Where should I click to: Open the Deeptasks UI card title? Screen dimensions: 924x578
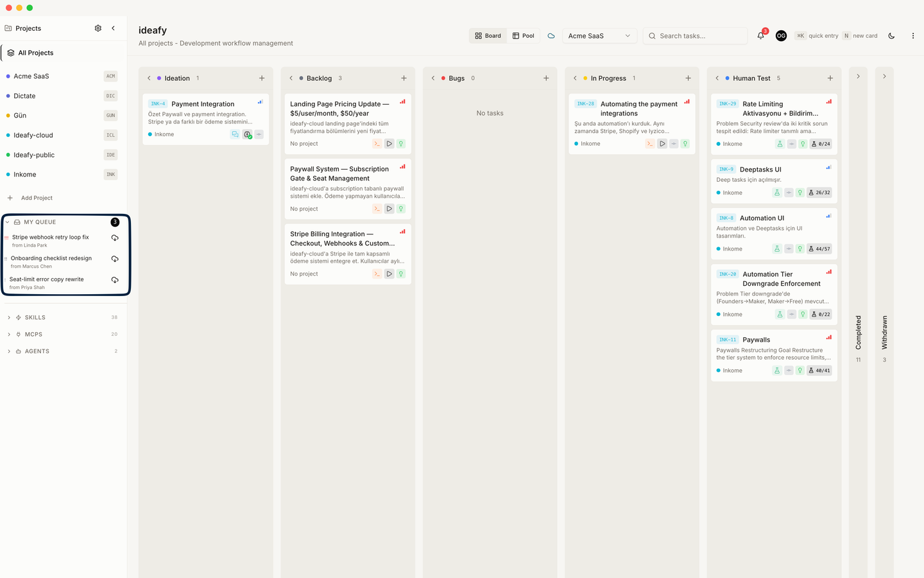pos(760,170)
